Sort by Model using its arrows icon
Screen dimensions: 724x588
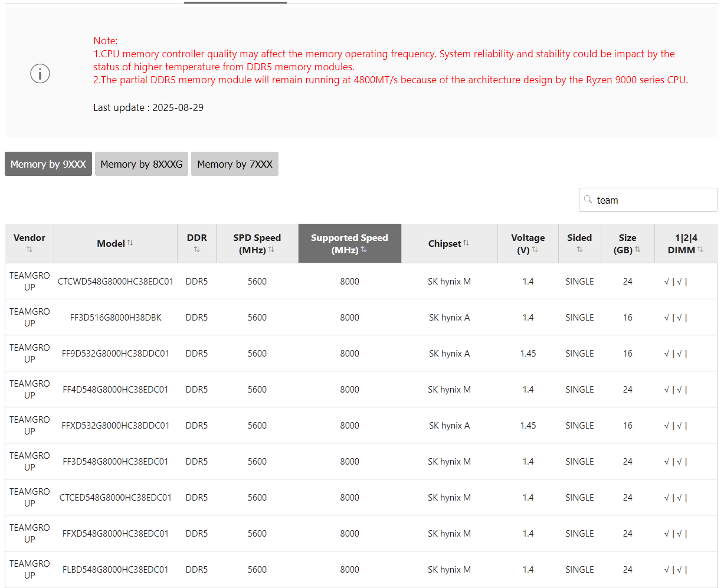[130, 243]
